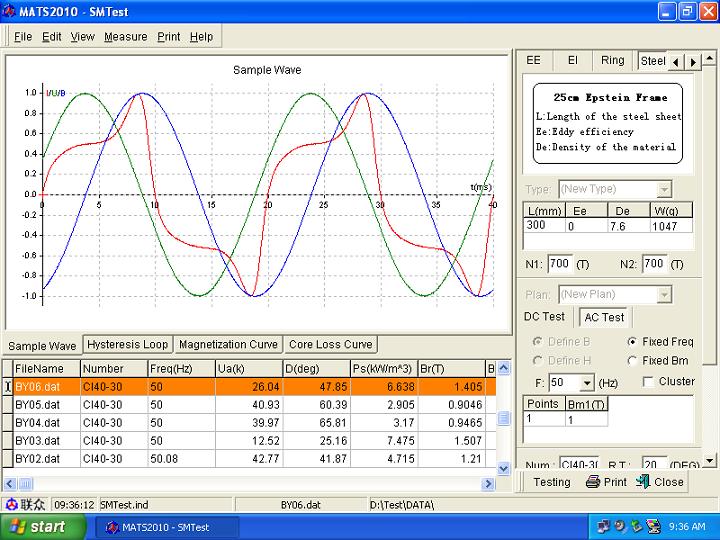The height and width of the screenshot is (540, 720).
Task: Open the Windows Start menu
Action: [x=37, y=527]
